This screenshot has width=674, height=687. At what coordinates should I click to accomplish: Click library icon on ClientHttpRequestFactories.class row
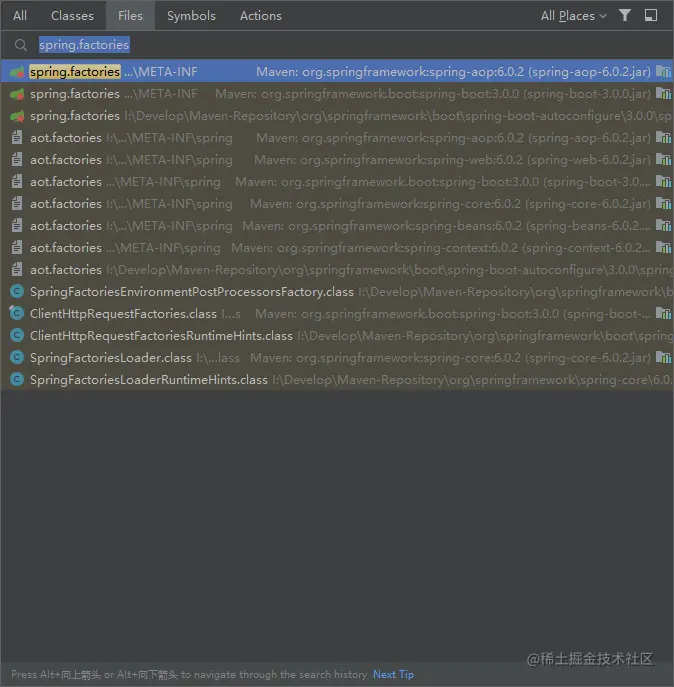click(x=663, y=313)
